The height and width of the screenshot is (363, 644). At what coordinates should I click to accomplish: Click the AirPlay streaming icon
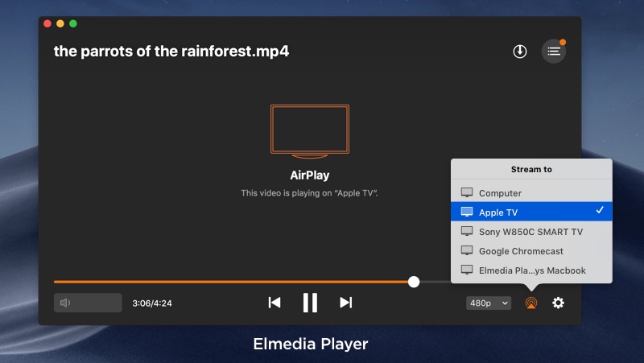[531, 303]
